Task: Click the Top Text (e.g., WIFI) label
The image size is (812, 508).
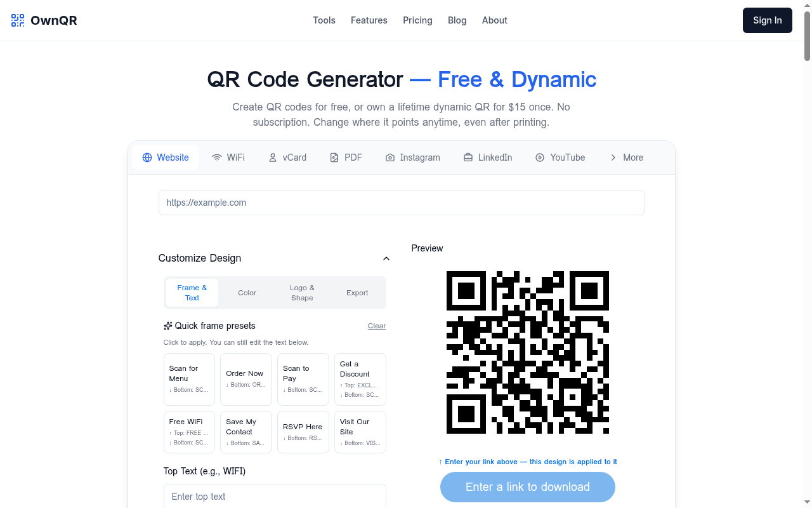Action: pos(204,471)
